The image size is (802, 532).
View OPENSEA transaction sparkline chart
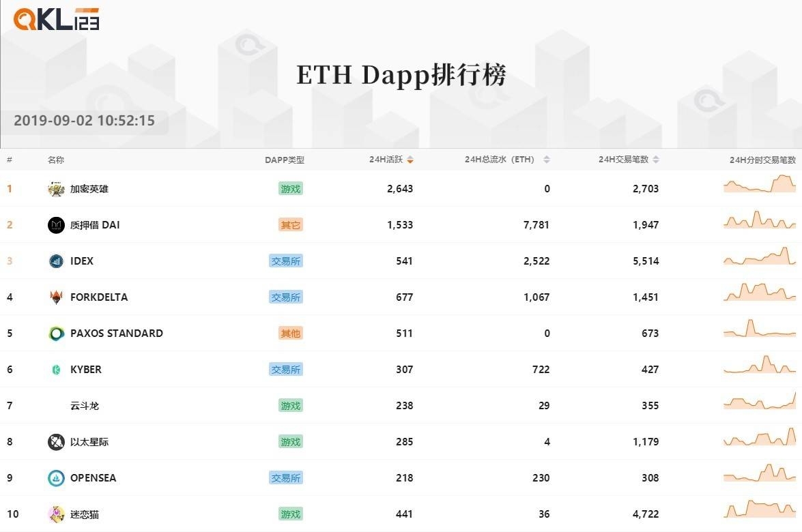(760, 473)
